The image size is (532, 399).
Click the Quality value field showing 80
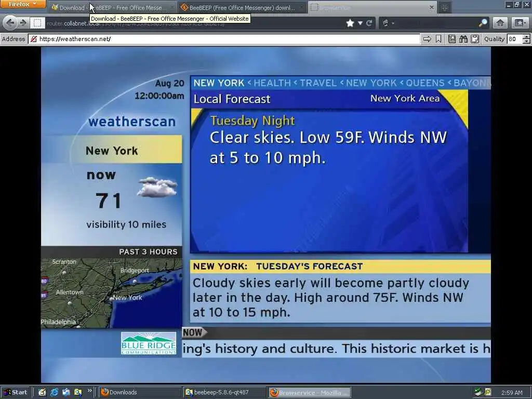514,39
